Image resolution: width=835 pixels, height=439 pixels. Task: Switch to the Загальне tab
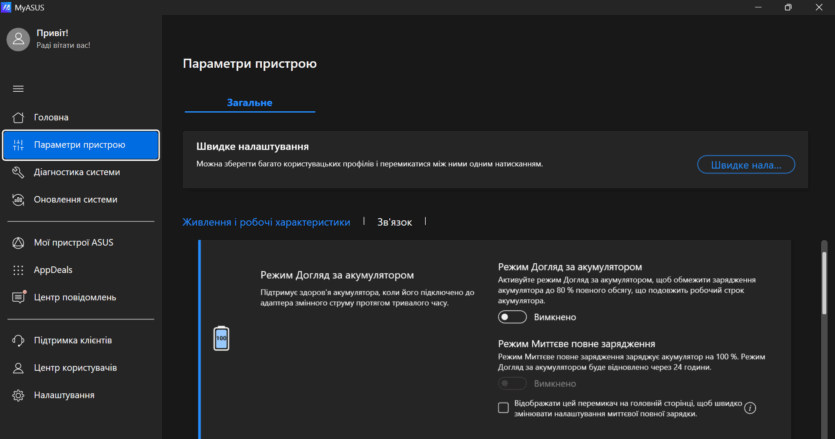pyautogui.click(x=249, y=102)
